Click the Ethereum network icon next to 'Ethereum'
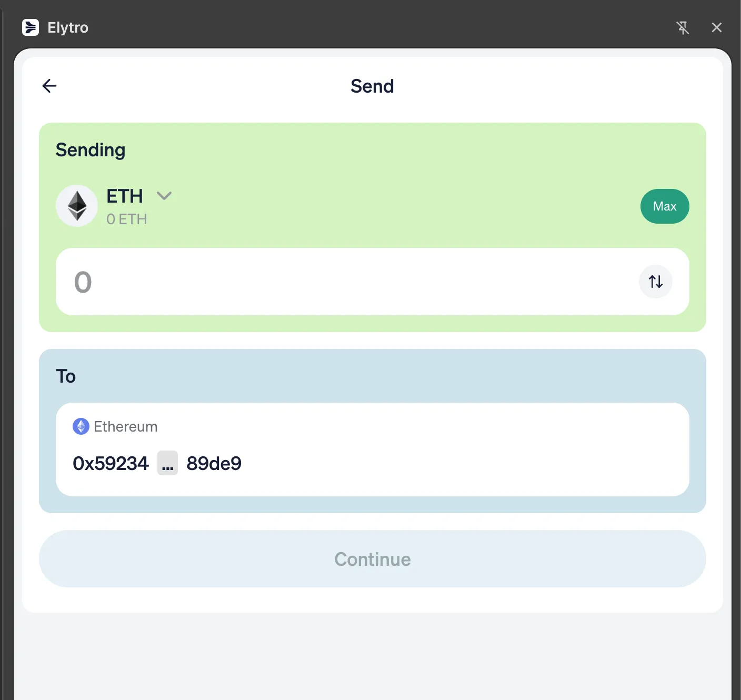Screen dimensions: 741x700 (81, 426)
